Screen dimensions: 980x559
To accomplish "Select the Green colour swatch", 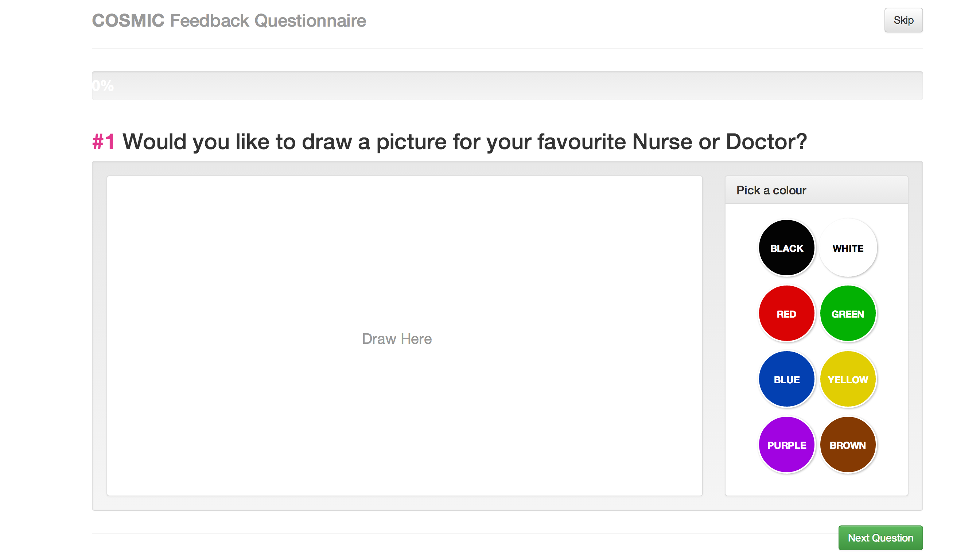I will 848,314.
